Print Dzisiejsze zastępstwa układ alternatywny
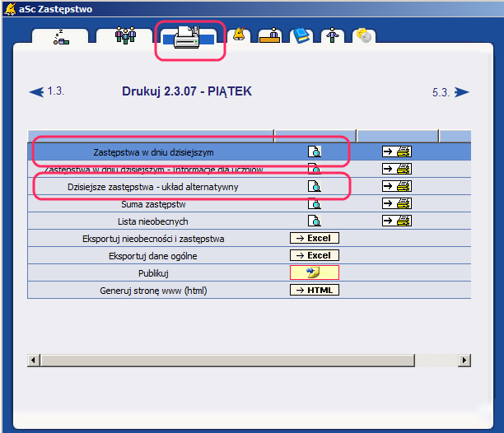504x433 pixels. 396,186
